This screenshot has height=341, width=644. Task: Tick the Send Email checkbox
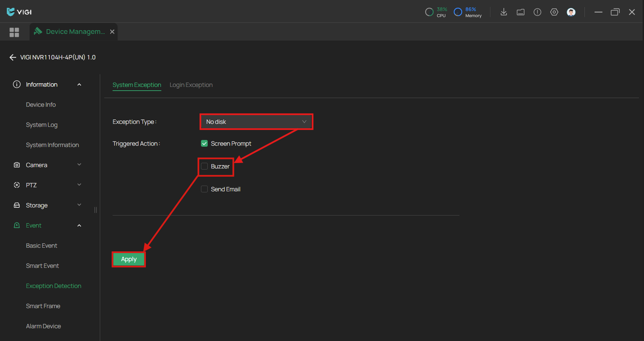click(x=204, y=189)
